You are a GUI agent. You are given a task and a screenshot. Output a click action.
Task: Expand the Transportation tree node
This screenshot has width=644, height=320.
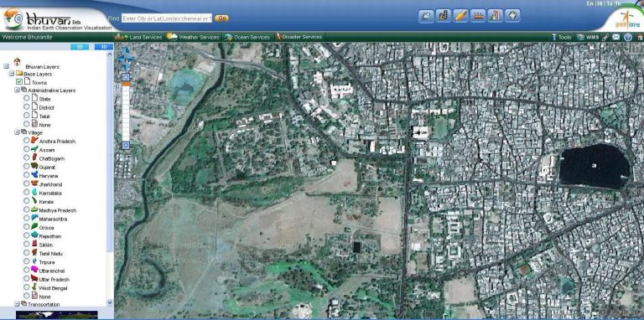coord(18,304)
